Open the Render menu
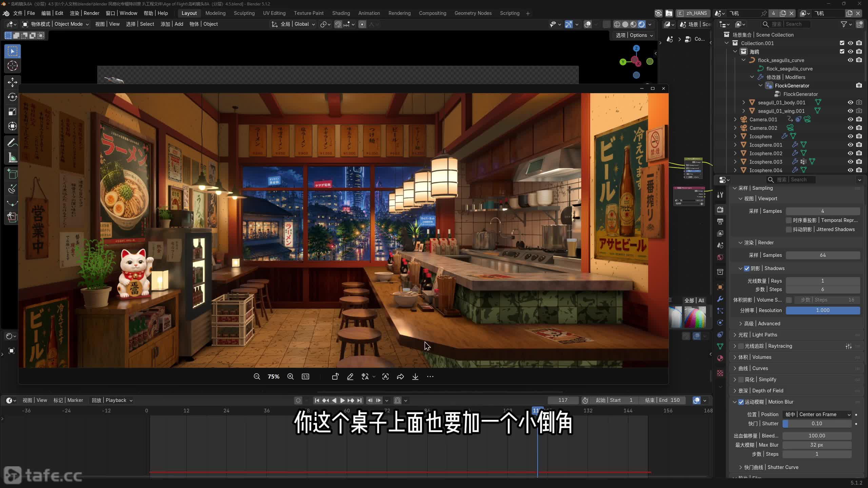The image size is (868, 488). (x=84, y=13)
